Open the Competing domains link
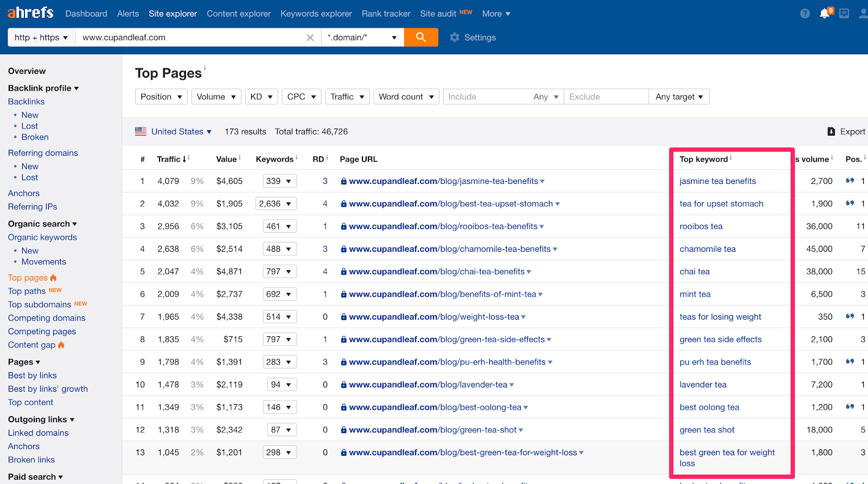 click(47, 318)
